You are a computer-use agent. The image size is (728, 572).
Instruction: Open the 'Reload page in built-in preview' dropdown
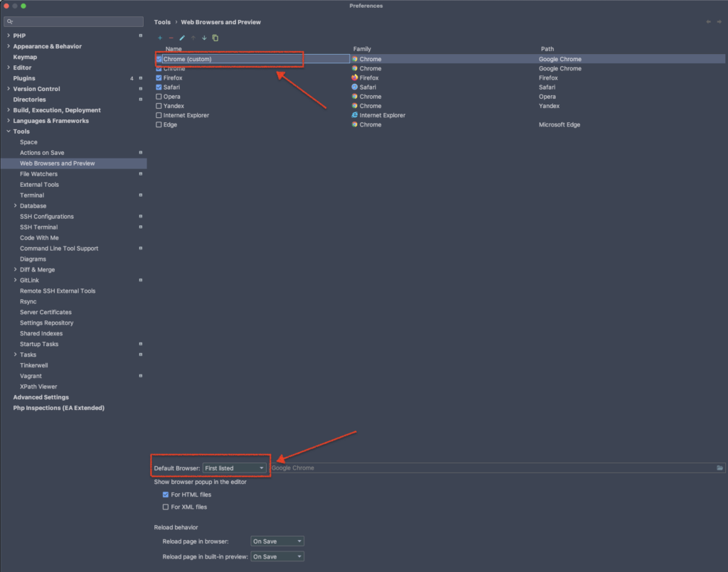277,556
